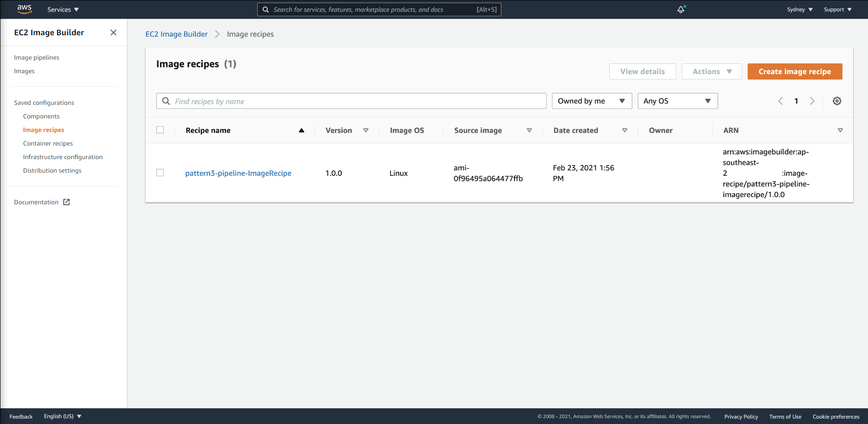
Task: Open table preferences gear icon
Action: [x=837, y=101]
